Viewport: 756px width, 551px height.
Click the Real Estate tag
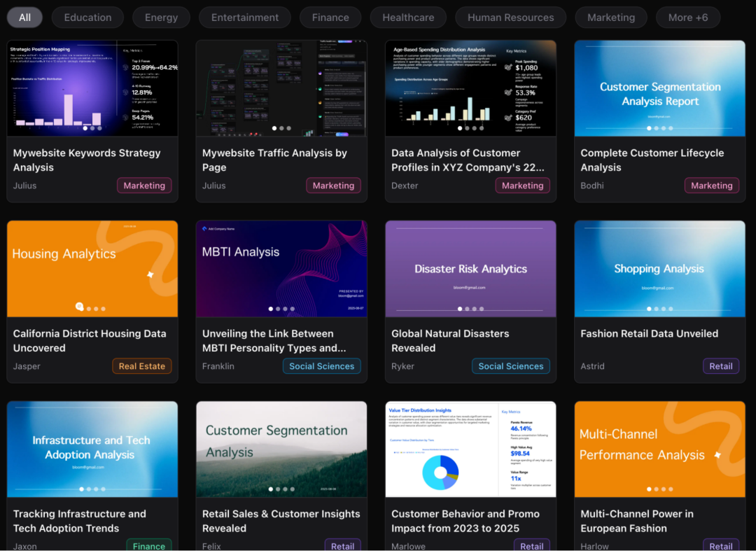click(141, 366)
